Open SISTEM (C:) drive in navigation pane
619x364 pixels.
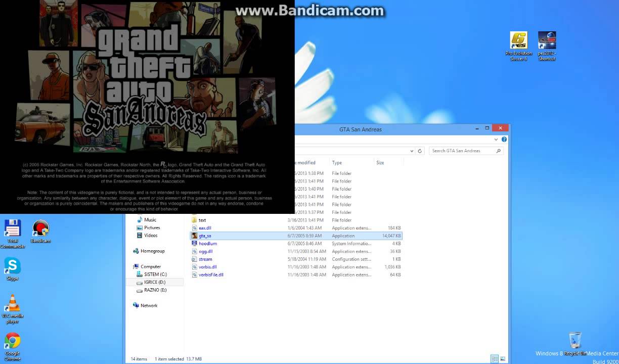point(155,275)
